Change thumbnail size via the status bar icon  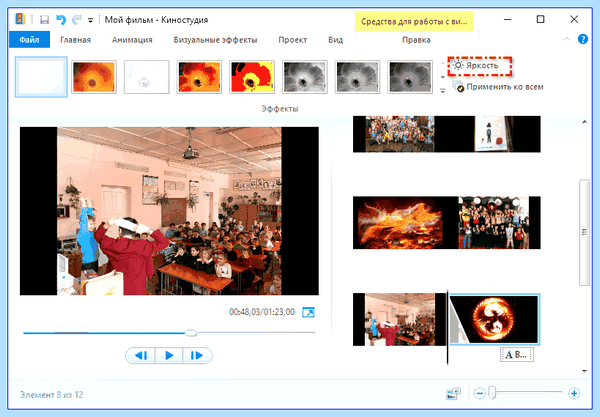pyautogui.click(x=453, y=393)
